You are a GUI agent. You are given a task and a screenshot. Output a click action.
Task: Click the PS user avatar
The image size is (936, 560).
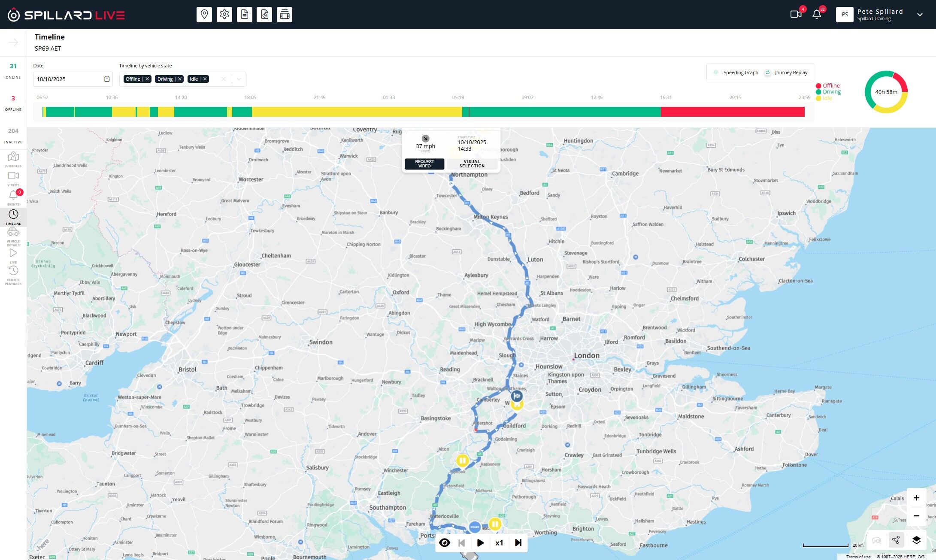(845, 15)
